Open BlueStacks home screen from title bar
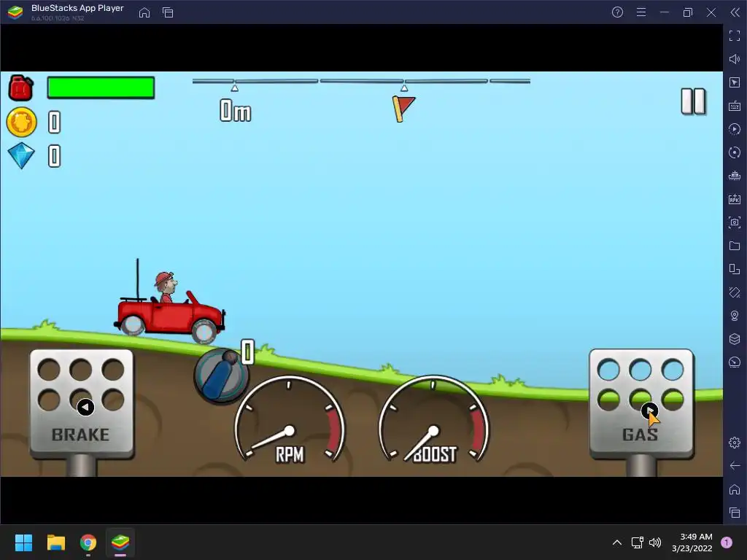This screenshot has width=747, height=560. point(144,12)
